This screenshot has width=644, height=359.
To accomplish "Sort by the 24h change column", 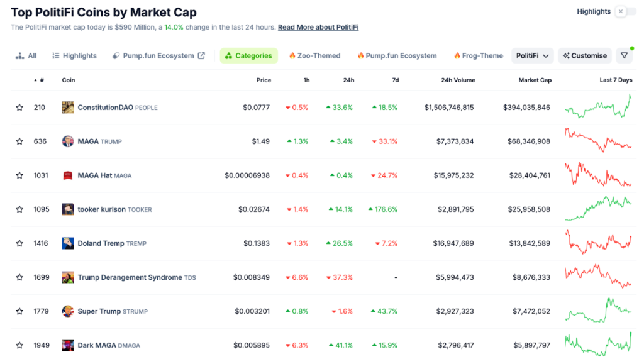I will (348, 80).
